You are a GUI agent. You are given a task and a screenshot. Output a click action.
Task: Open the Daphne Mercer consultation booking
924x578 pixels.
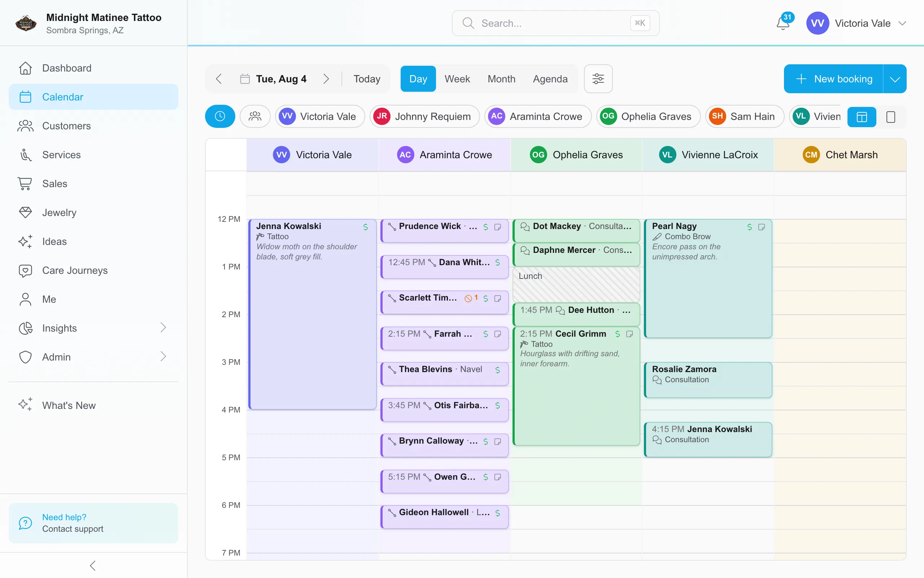[x=576, y=254]
